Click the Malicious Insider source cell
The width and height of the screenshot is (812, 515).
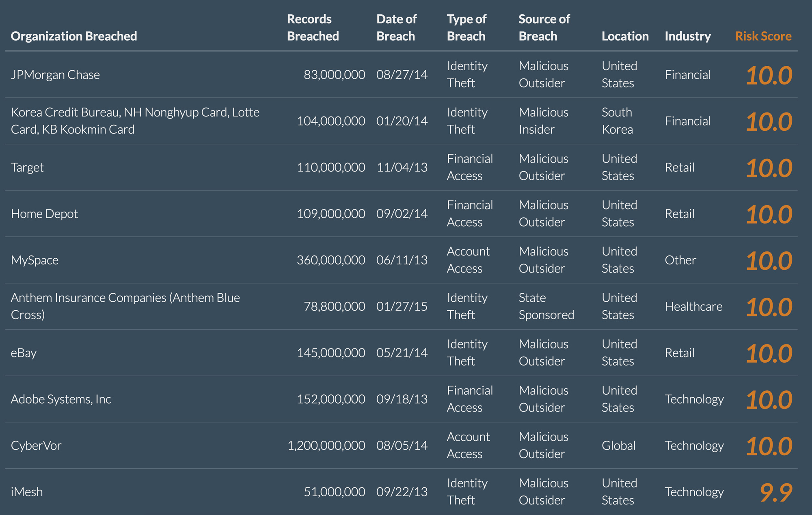[544, 121]
